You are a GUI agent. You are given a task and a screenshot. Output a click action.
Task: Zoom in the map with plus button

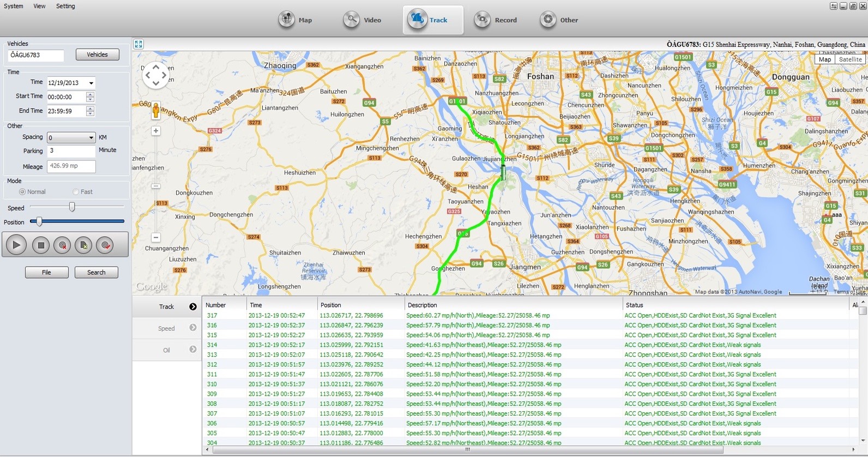click(x=156, y=131)
